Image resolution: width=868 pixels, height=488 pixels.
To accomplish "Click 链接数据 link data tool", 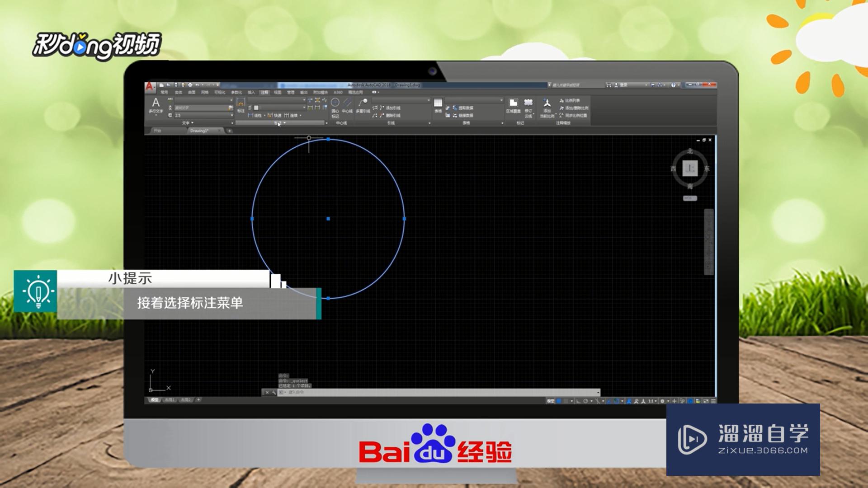I will (462, 115).
